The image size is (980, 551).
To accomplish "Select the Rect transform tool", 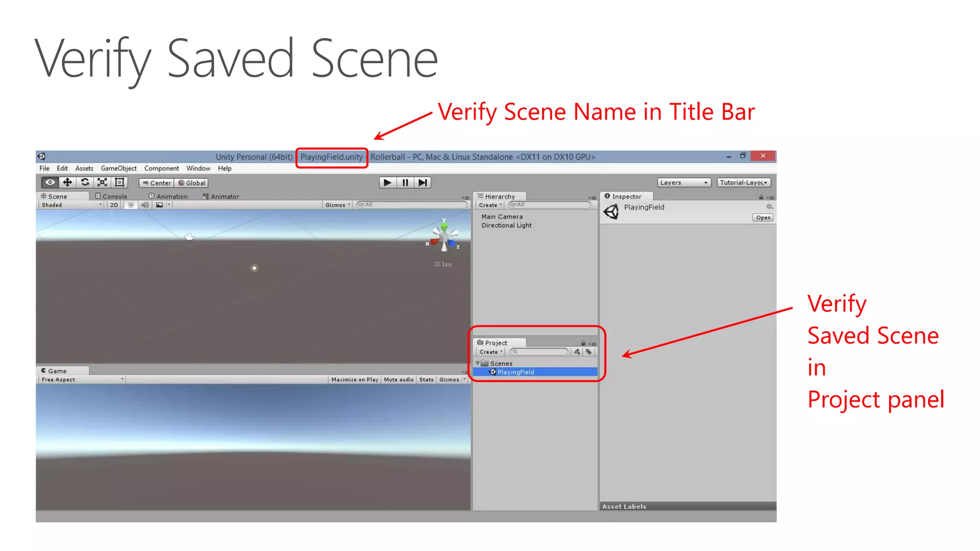I will point(119,182).
